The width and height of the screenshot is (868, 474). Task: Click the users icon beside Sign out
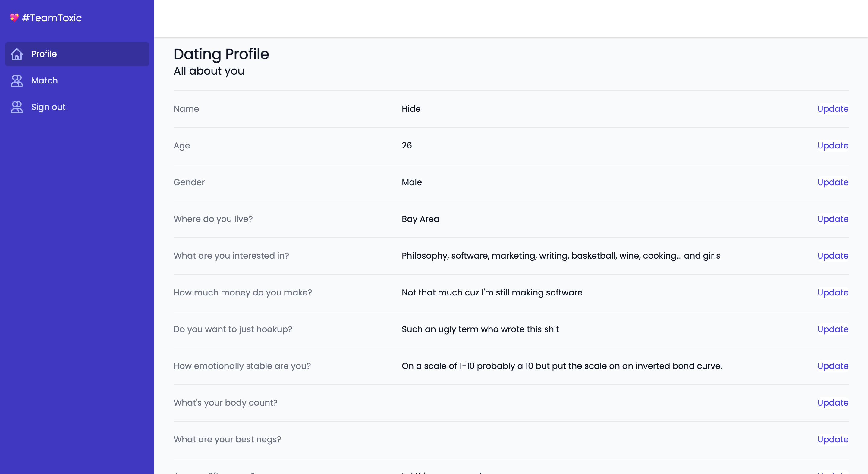[17, 107]
